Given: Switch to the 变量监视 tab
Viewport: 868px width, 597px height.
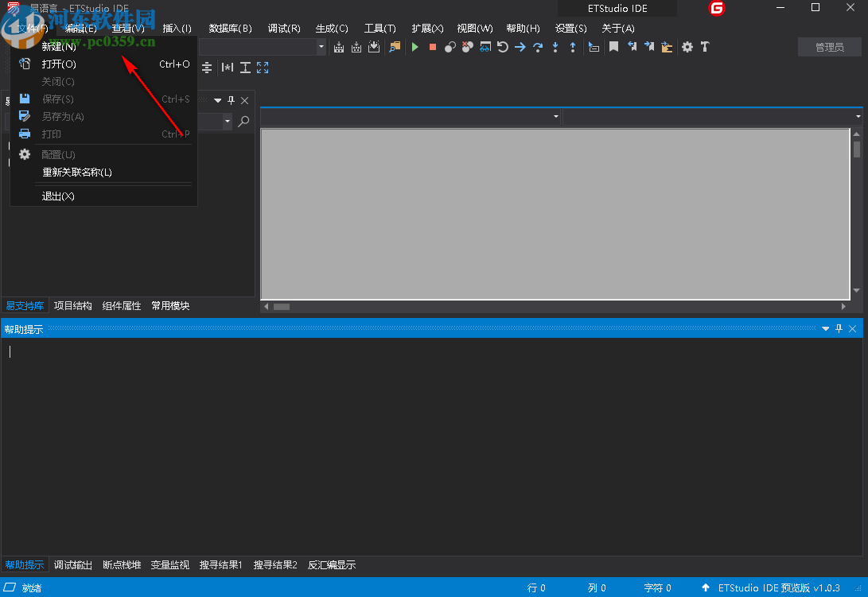Looking at the screenshot, I should pos(172,564).
